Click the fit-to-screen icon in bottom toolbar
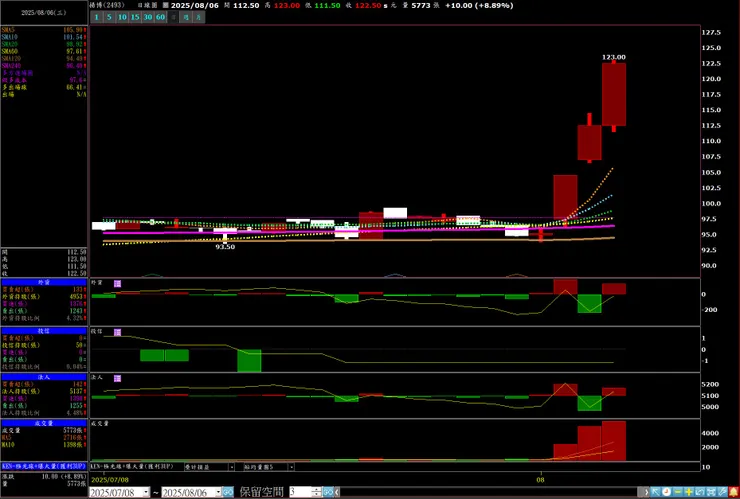 tap(712, 491)
